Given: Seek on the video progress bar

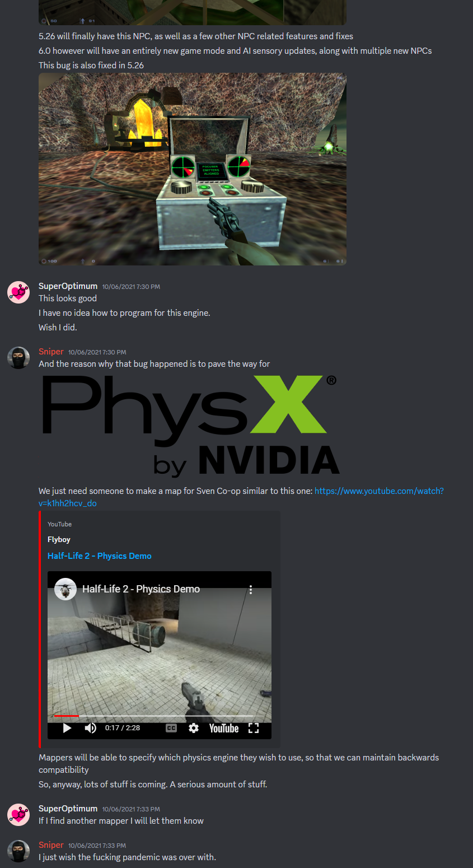Looking at the screenshot, I should 160,716.
